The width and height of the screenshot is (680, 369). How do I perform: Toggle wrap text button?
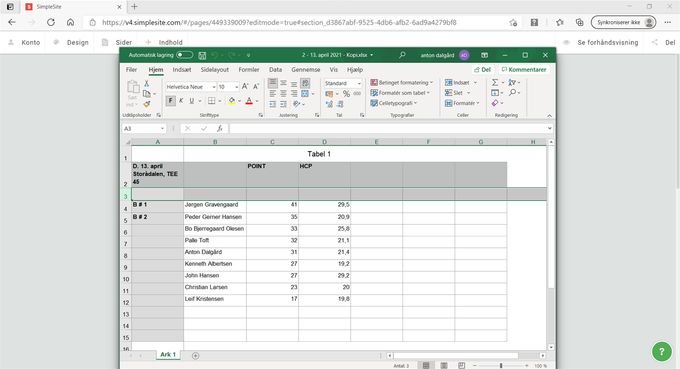pos(305,83)
